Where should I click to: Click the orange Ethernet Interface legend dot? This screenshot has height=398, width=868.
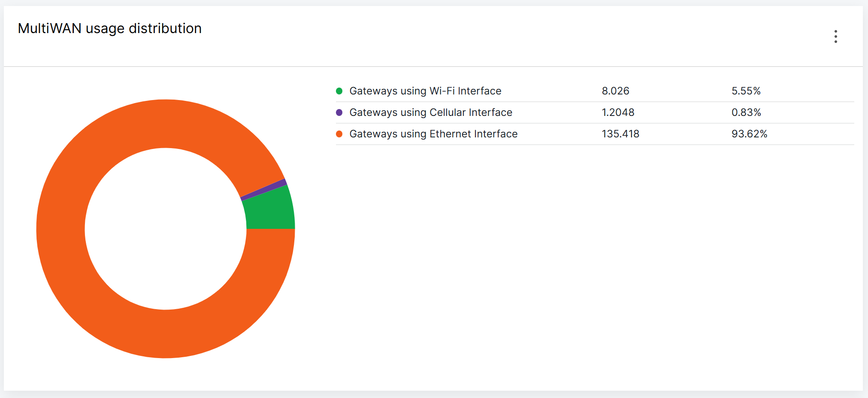(x=339, y=134)
